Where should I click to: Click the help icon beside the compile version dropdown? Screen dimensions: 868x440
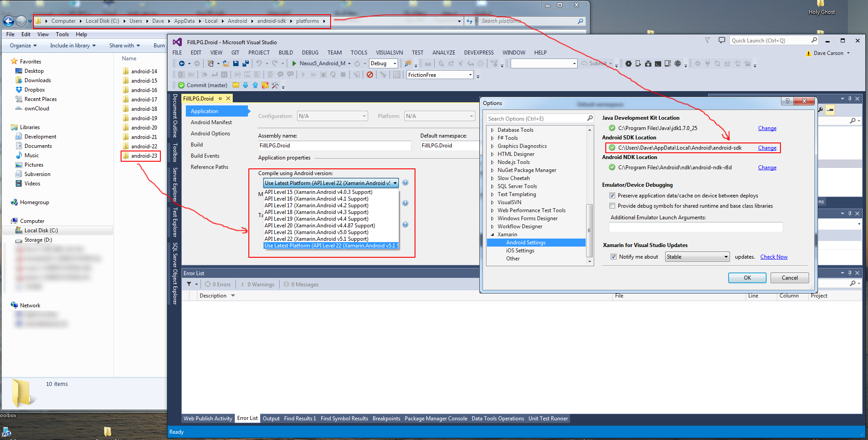[x=405, y=182]
